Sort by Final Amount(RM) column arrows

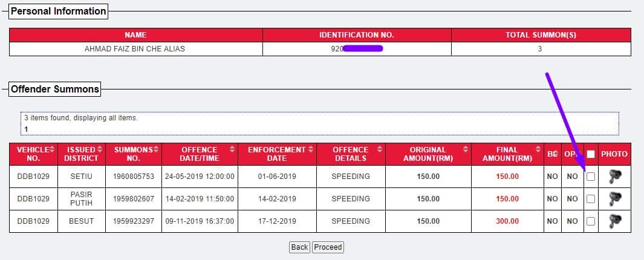[x=538, y=149]
